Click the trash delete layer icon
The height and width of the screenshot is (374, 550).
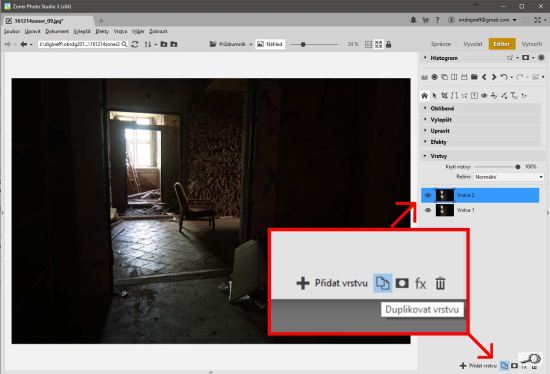(x=440, y=283)
